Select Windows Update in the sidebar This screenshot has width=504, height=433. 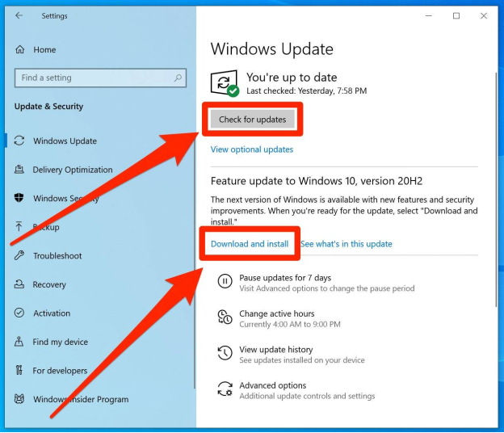[65, 141]
